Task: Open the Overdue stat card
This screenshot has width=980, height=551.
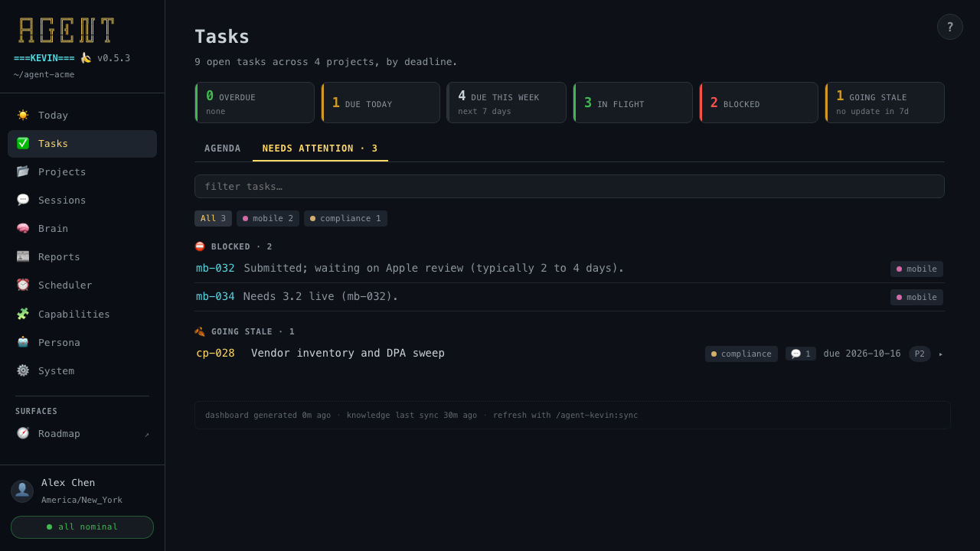Action: click(254, 103)
